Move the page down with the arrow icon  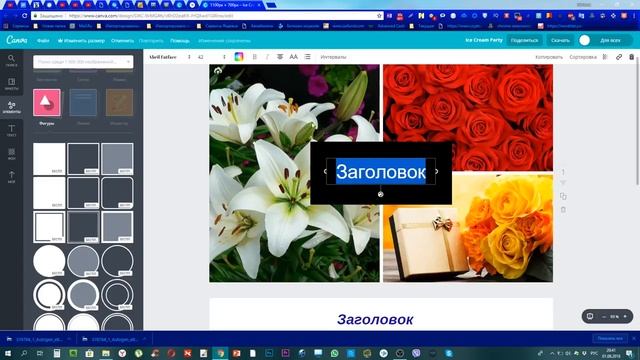563,183
